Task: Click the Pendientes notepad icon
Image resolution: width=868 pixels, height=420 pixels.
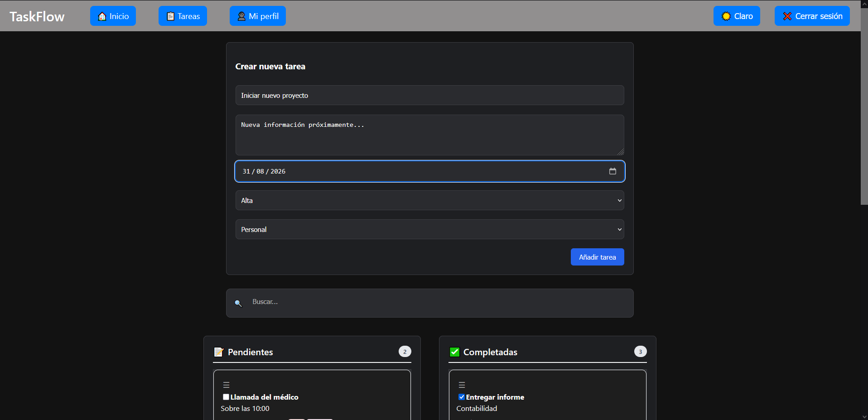Action: [219, 352]
